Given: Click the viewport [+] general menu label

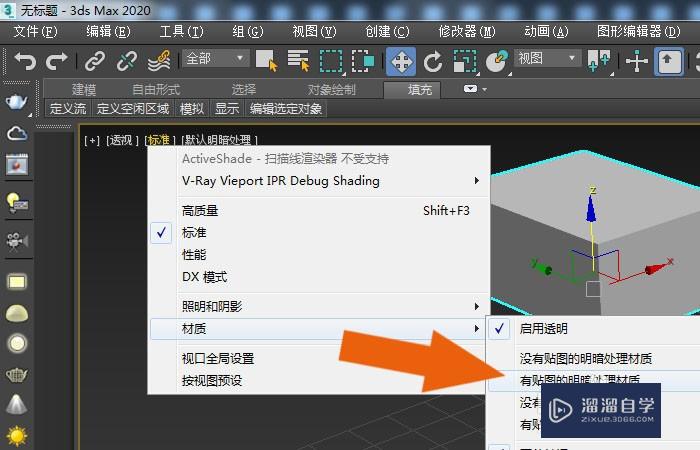Looking at the screenshot, I should (x=92, y=141).
